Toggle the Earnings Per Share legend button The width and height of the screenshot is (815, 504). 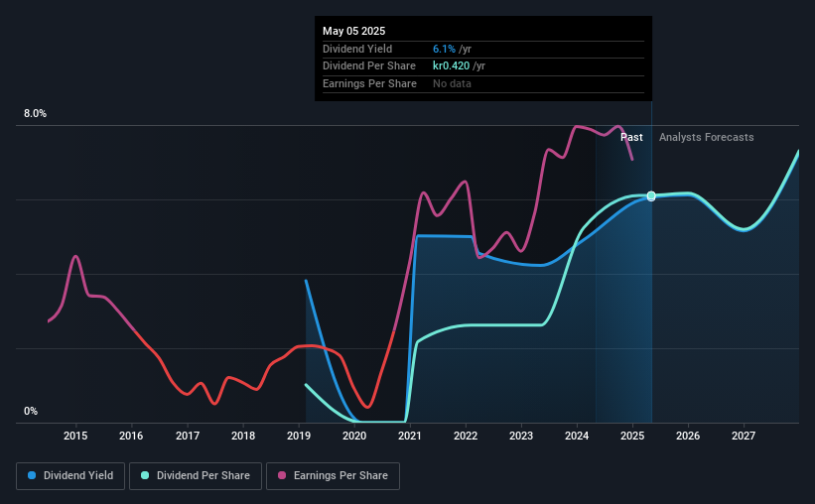coord(333,476)
